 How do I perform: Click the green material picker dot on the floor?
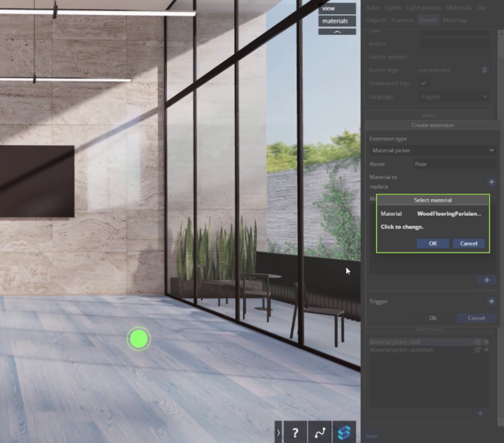139,339
